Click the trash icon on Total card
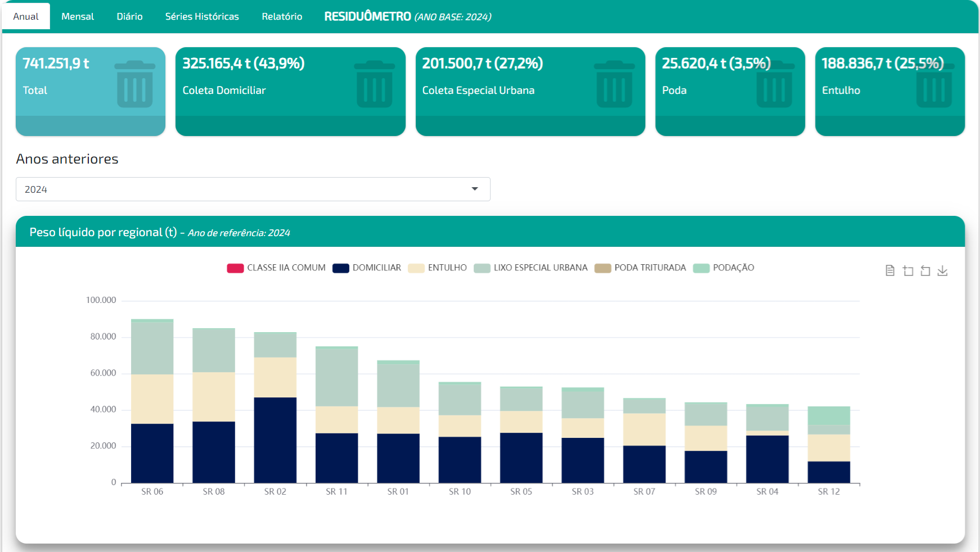Screen dimensions: 980x552 (135, 84)
